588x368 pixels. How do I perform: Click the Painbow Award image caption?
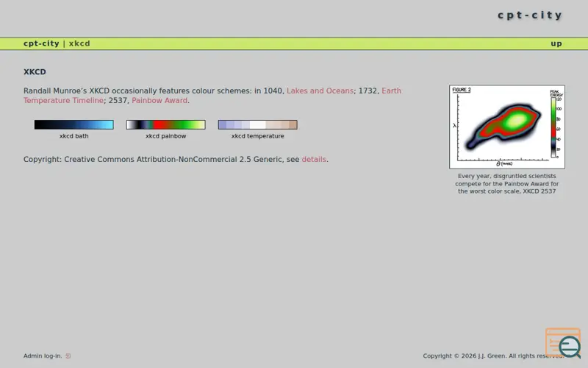click(507, 183)
